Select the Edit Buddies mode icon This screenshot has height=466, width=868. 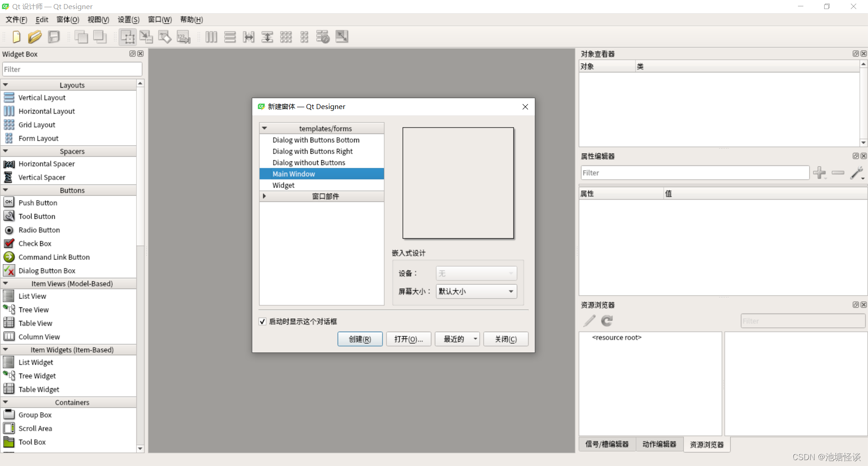(165, 37)
